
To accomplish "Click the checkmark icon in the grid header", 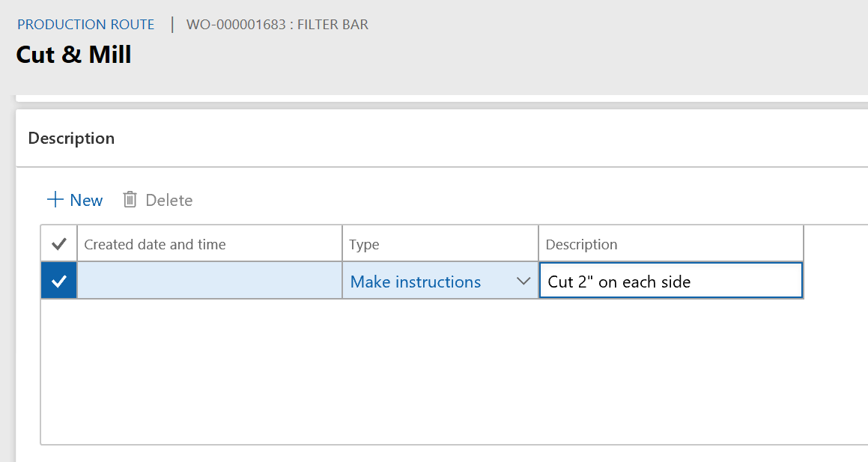I will (58, 243).
